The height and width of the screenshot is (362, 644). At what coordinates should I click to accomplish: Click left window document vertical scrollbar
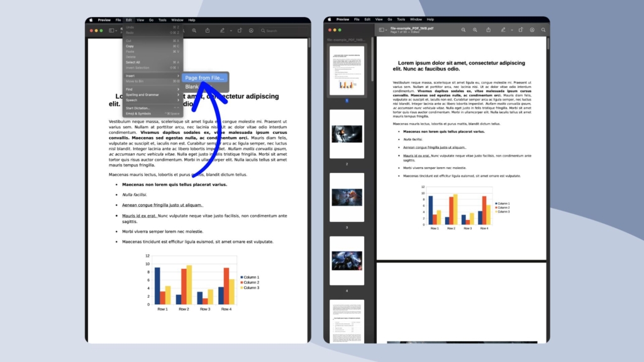pyautogui.click(x=309, y=43)
